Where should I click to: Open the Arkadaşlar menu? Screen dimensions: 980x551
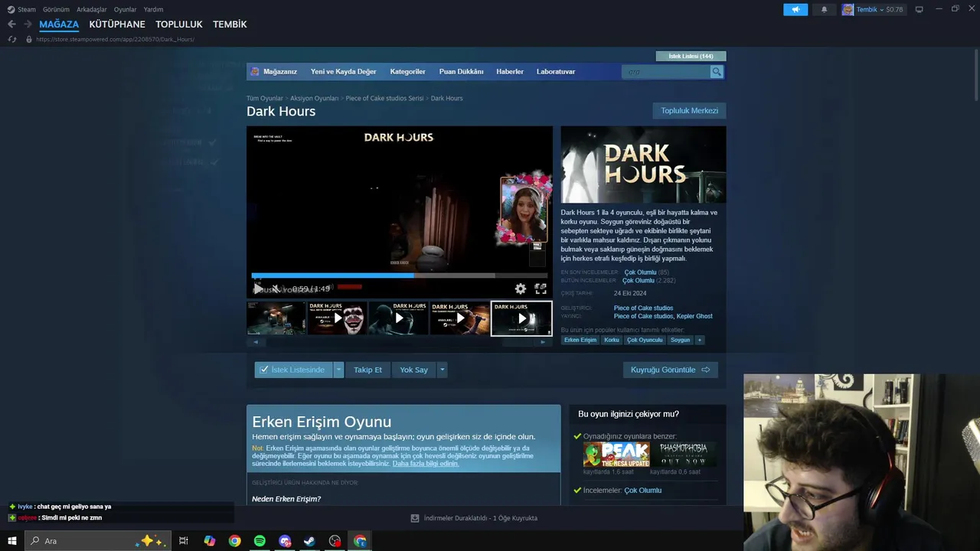pyautogui.click(x=92, y=9)
